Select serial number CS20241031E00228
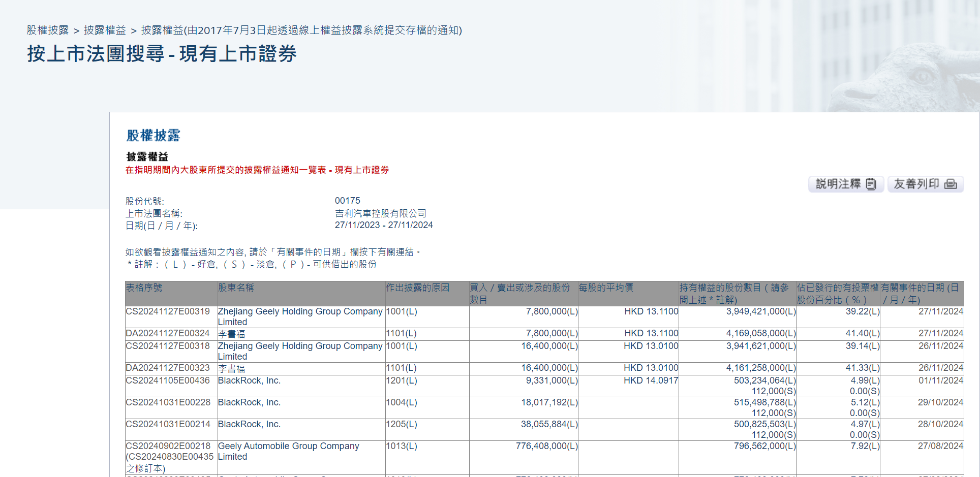Viewport: 980px width, 477px height. pos(168,402)
